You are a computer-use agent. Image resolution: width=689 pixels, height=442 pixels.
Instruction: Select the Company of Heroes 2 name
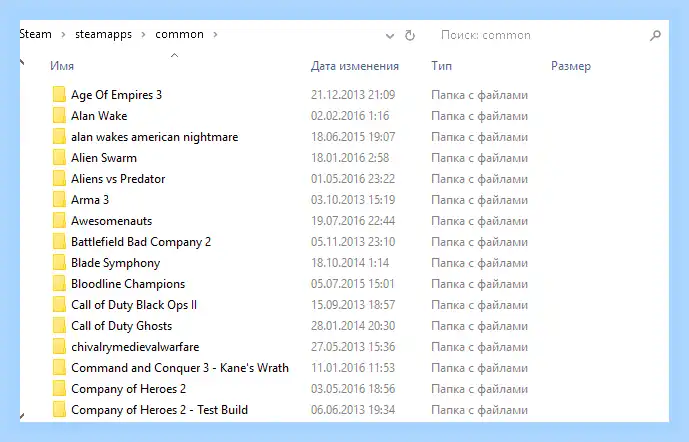(x=128, y=389)
